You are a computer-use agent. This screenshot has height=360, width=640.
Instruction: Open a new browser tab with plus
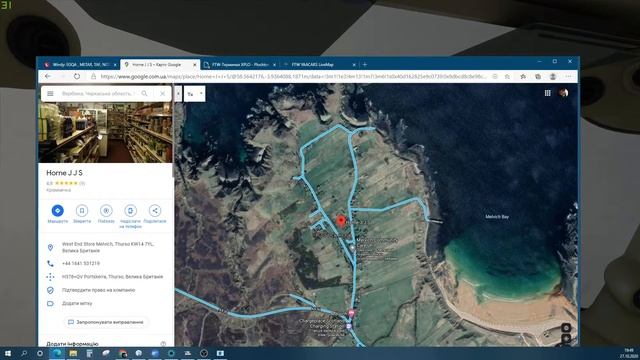coord(365,64)
